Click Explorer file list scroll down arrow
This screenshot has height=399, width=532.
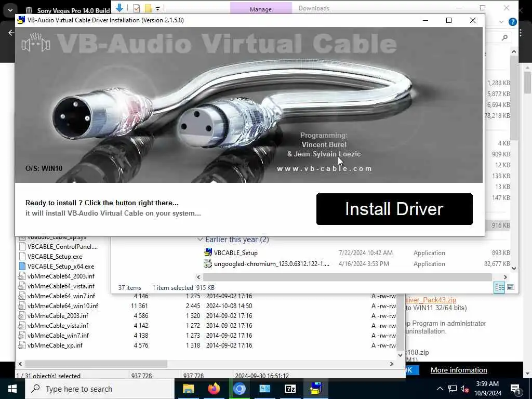pyautogui.click(x=514, y=268)
